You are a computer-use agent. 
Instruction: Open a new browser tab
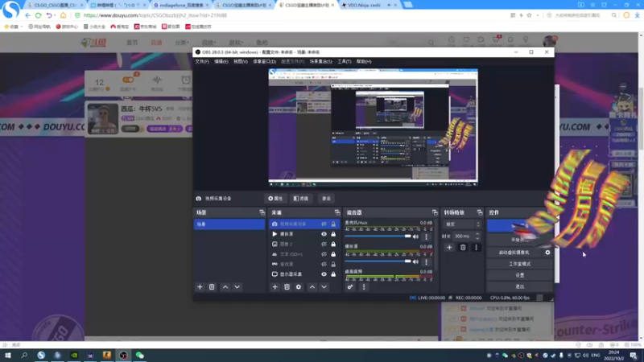pyautogui.click(x=408, y=5)
